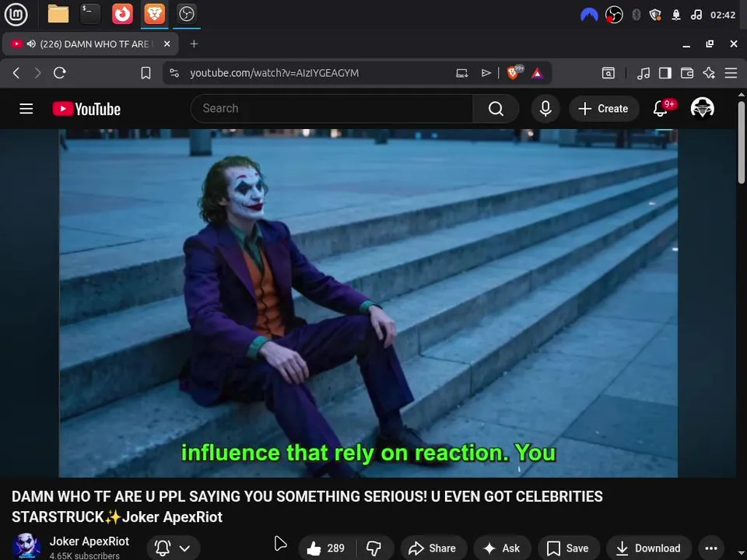Open the red swirl browser panel launcher
This screenshot has height=560, width=747.
point(122,14)
